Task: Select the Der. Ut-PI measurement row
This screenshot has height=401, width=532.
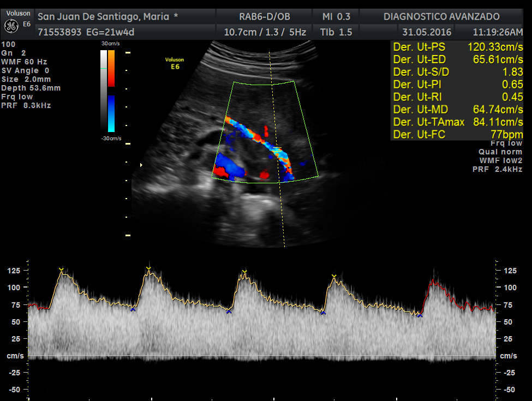Action: pyautogui.click(x=457, y=84)
